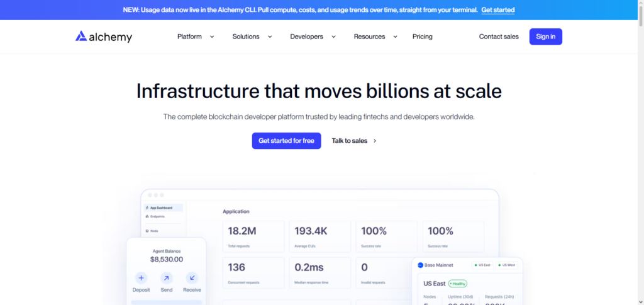Open the Platform menu
Viewport: 644px width, 305px height.
189,36
